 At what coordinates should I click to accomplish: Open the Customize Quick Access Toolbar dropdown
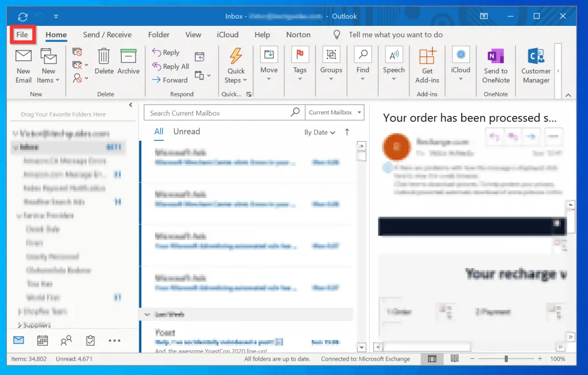pos(56,17)
